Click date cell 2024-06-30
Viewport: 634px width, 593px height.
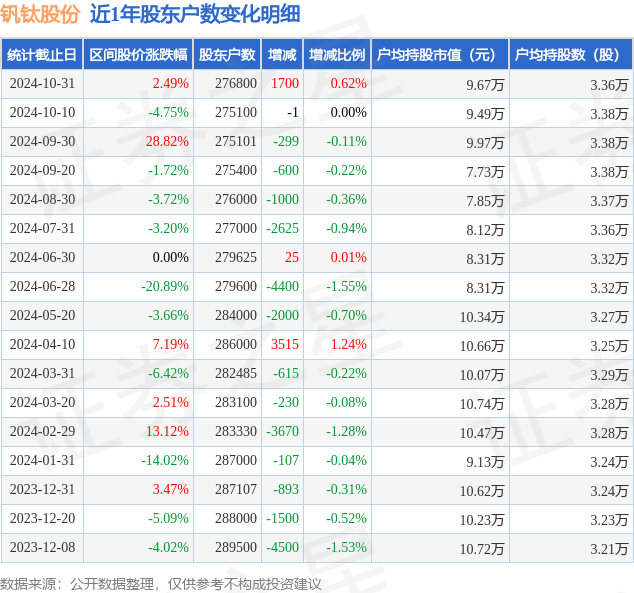coord(42,257)
